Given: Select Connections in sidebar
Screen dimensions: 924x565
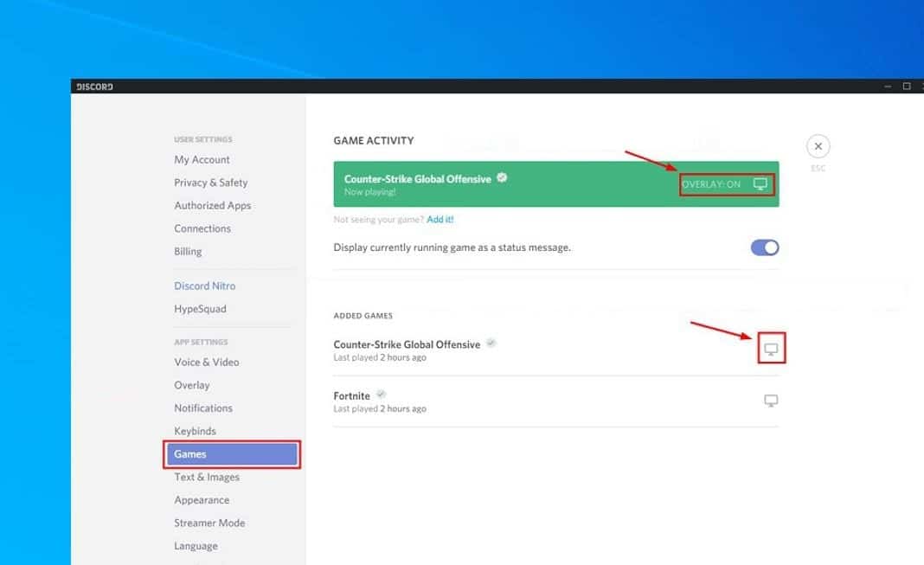Looking at the screenshot, I should [x=202, y=228].
